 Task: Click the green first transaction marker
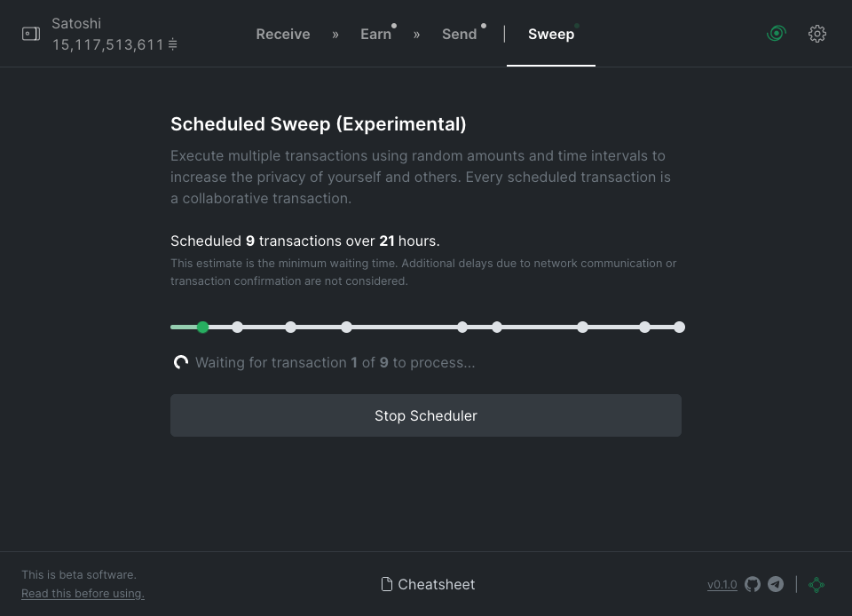coord(203,328)
